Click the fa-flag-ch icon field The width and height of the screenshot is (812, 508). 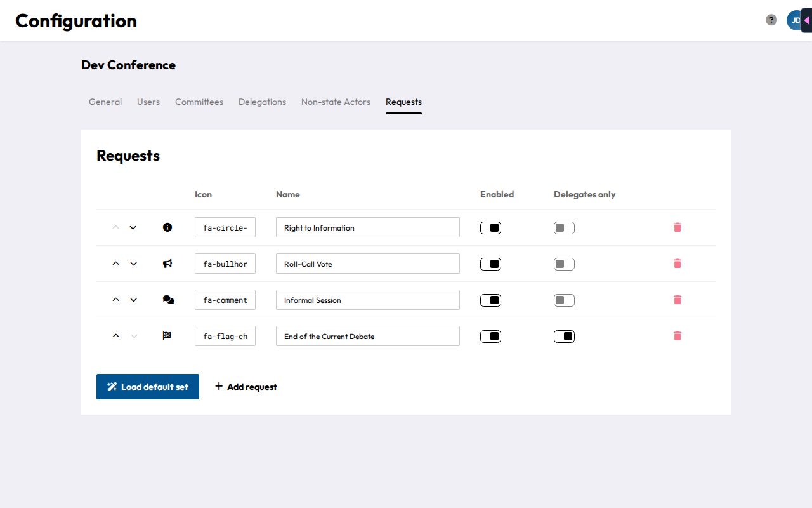225,336
